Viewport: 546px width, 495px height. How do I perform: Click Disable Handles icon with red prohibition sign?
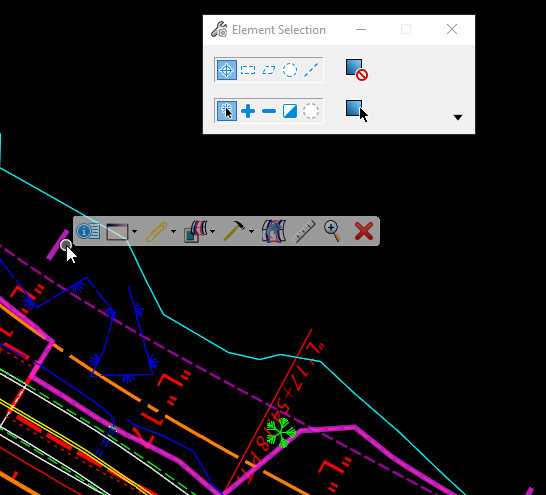pyautogui.click(x=357, y=70)
